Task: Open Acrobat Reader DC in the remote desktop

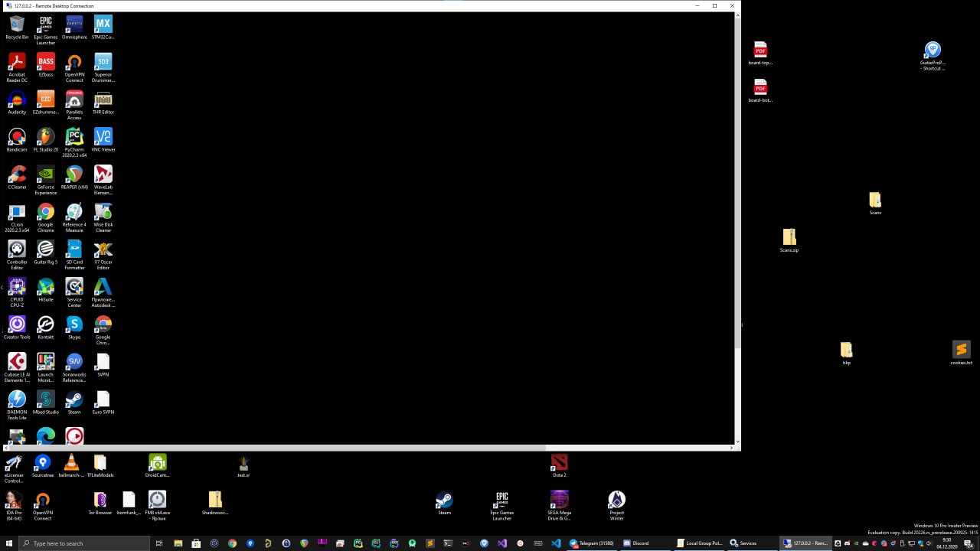Action: (x=17, y=67)
